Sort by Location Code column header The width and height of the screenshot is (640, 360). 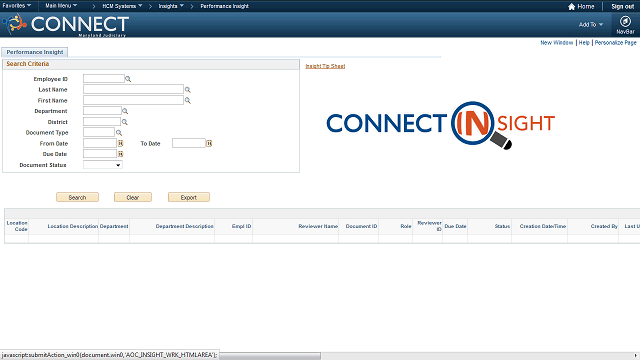17,226
